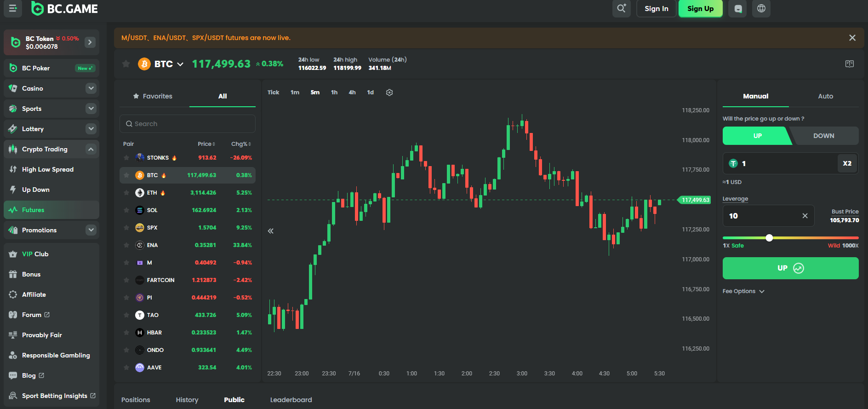Click the AAVE coin icon in list

click(140, 368)
